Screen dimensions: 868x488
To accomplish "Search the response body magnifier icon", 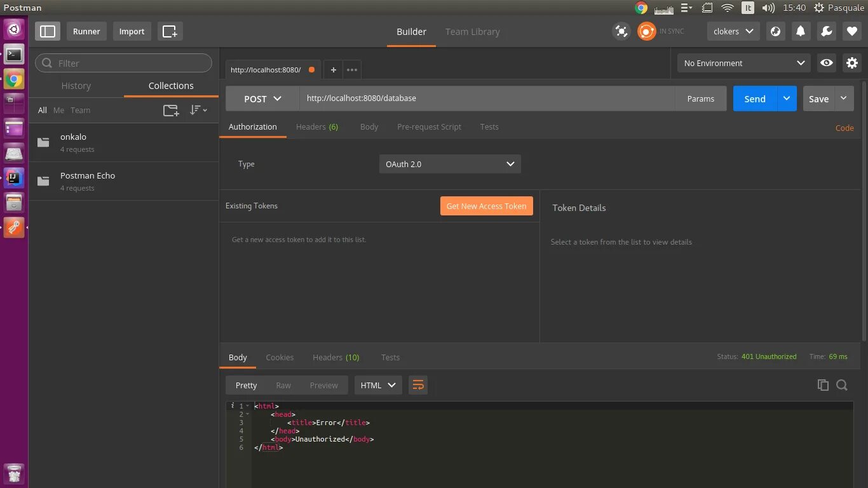I will (842, 385).
